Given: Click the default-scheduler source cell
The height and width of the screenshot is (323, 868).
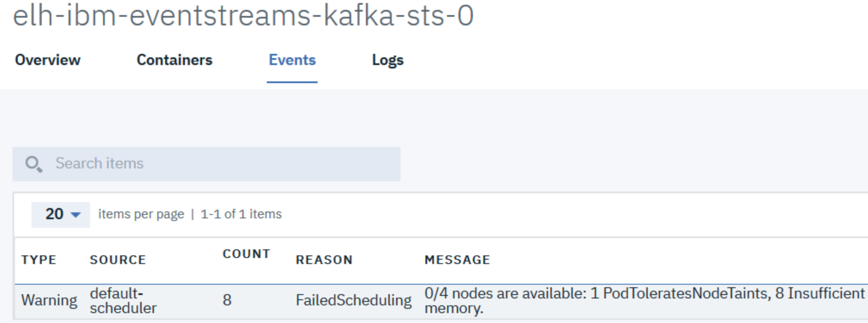Looking at the screenshot, I should (123, 301).
